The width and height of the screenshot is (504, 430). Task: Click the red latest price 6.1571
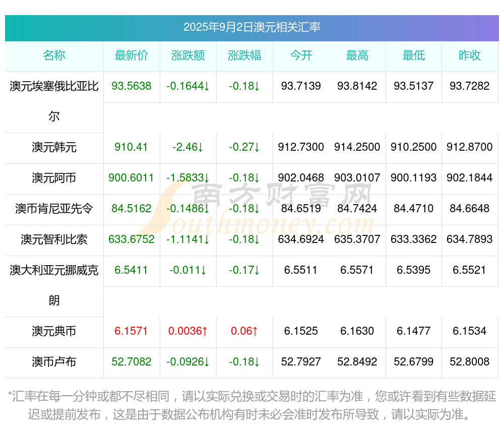coord(131,331)
